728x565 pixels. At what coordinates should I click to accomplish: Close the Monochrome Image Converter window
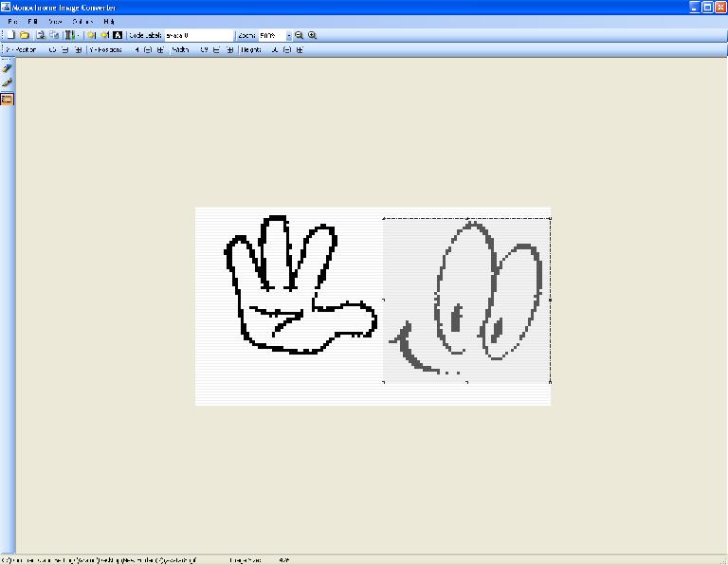(x=720, y=7)
